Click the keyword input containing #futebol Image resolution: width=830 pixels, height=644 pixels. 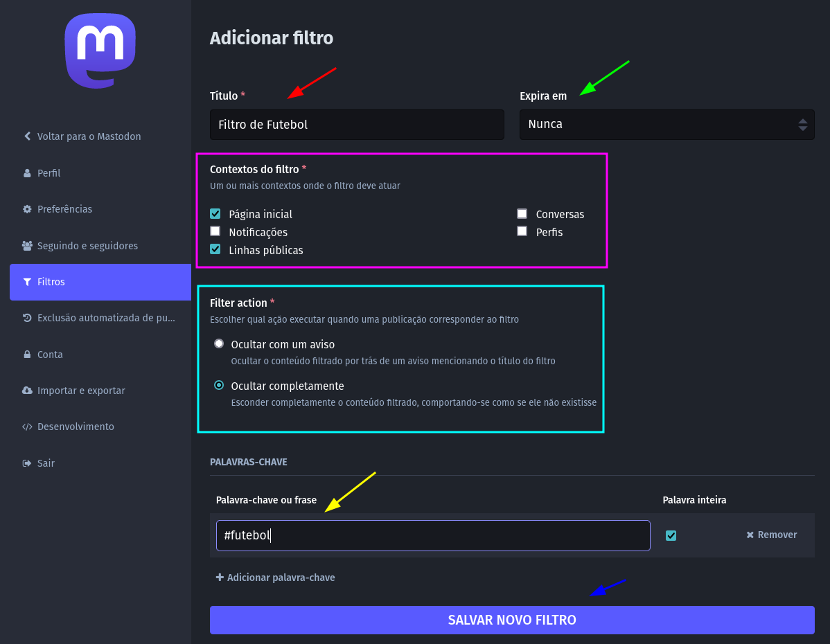click(433, 535)
